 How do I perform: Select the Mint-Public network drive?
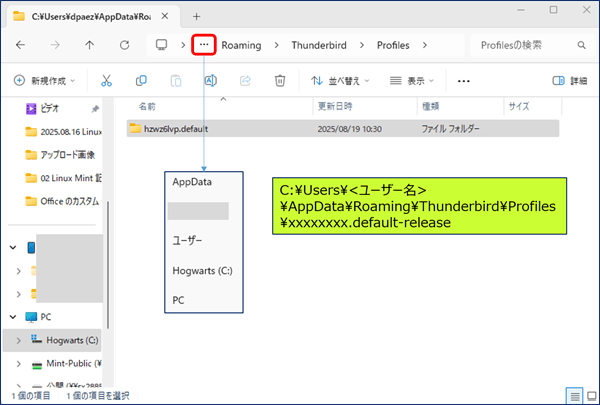(x=66, y=364)
